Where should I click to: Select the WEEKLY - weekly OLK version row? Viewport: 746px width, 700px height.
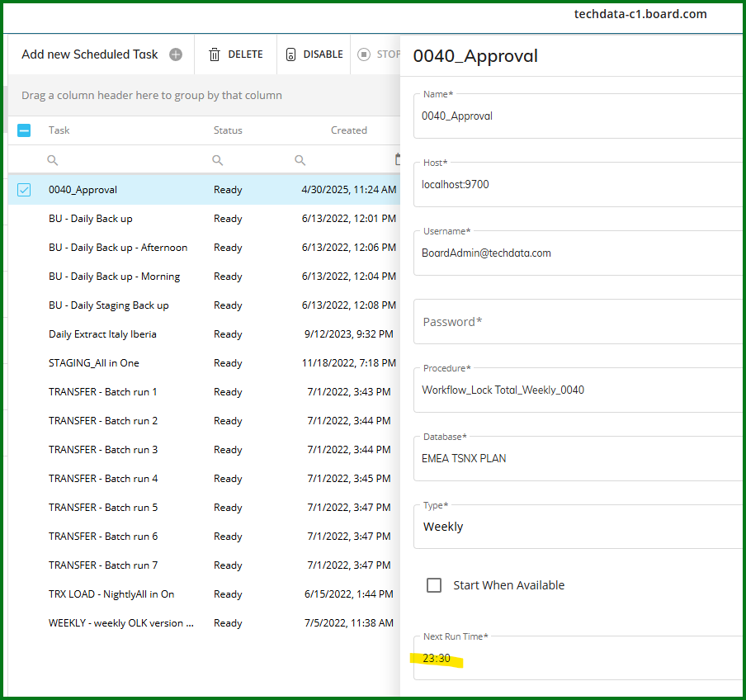pos(204,623)
